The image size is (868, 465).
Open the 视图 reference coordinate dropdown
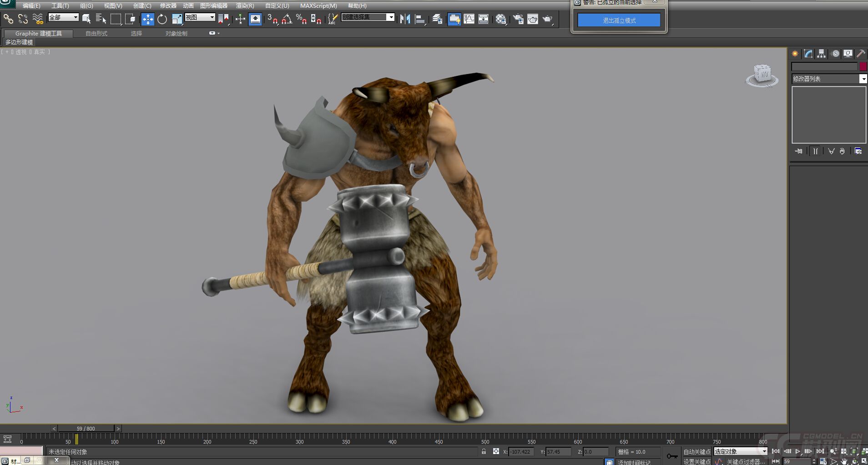(200, 17)
